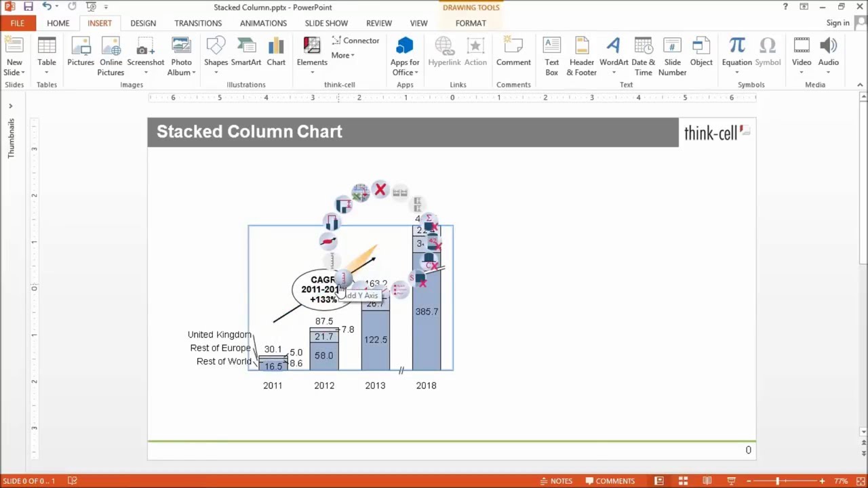
Task: Switch to the Format tab under Drawing Tools
Action: [471, 23]
